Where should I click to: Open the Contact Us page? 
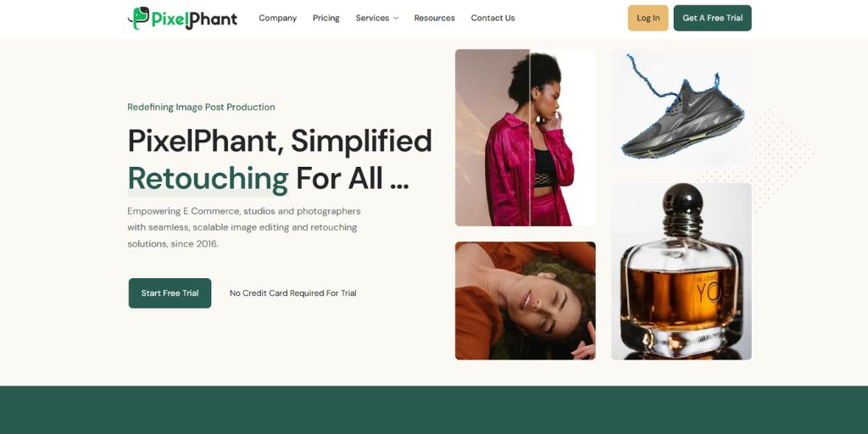492,18
